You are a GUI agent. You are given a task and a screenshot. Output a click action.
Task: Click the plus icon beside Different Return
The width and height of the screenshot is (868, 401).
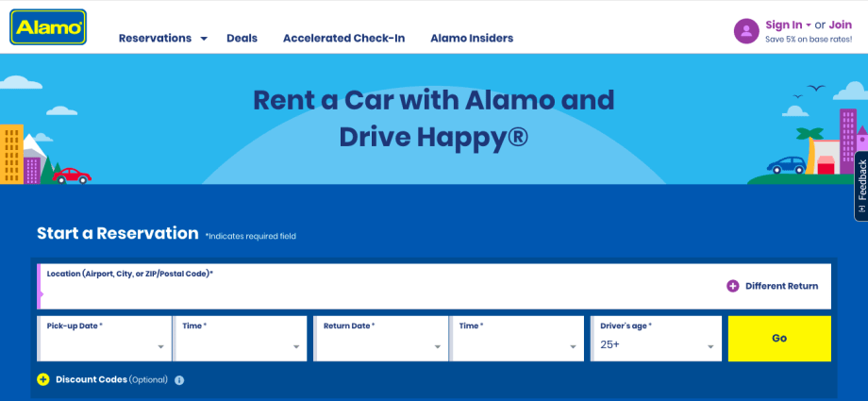click(x=732, y=286)
